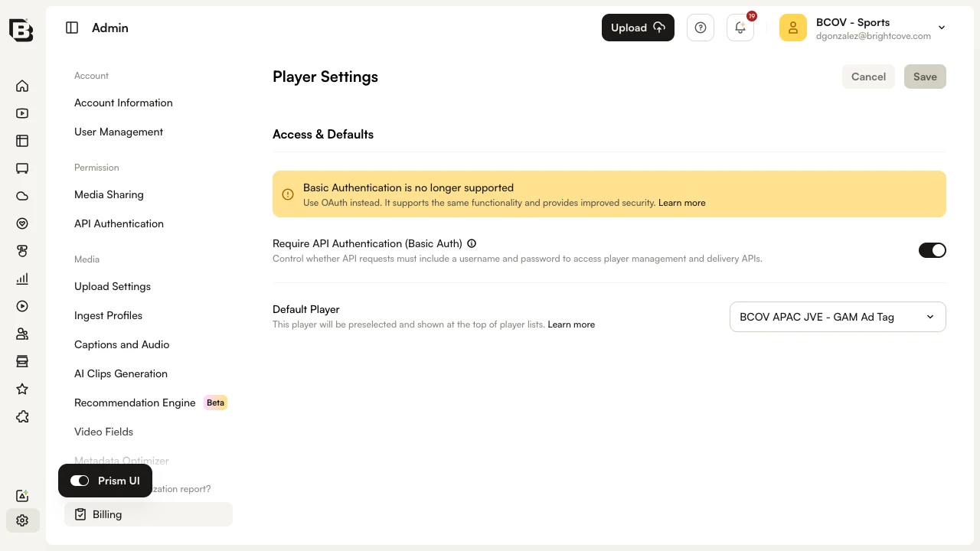Open AI Clips Generation settings
The width and height of the screenshot is (980, 551).
tap(121, 373)
